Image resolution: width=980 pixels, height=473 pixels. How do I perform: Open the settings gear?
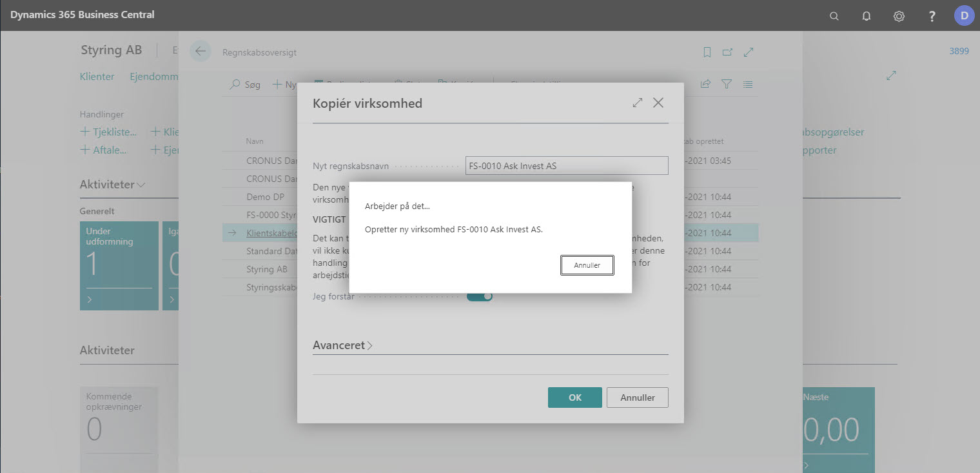[899, 16]
